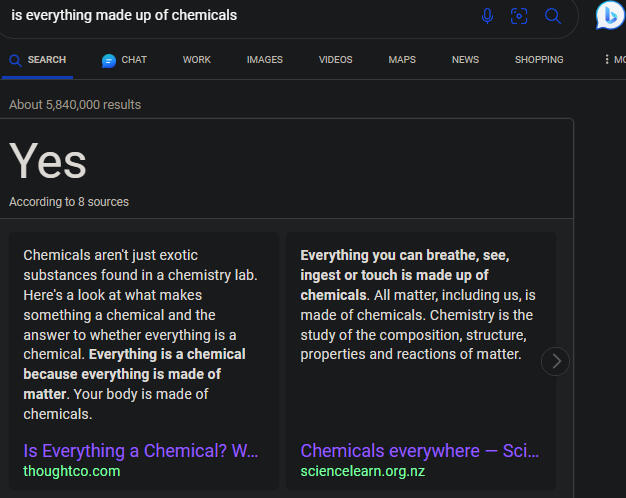The height and width of the screenshot is (498, 626).
Task: Visit sciencelearn.org.nz source URL
Action: tap(363, 471)
